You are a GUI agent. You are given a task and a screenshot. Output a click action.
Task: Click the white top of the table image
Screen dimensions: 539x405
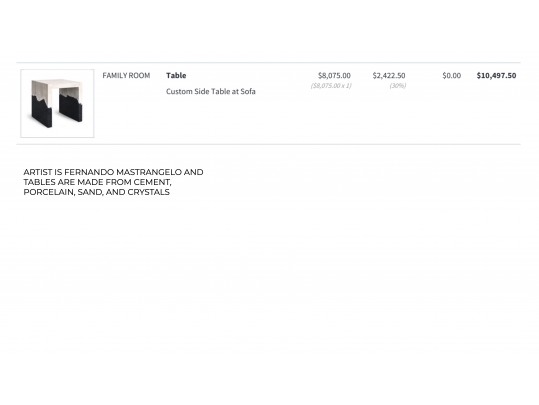click(x=57, y=86)
